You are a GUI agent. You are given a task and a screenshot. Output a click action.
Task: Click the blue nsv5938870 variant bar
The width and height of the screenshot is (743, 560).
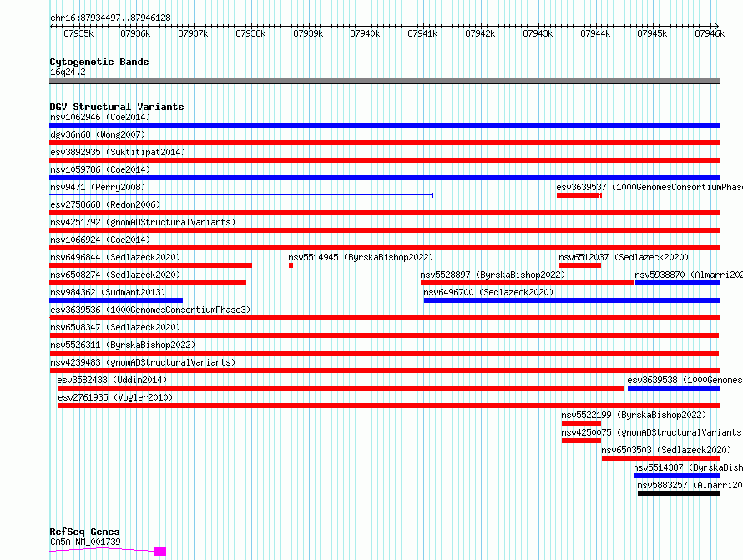(677, 283)
